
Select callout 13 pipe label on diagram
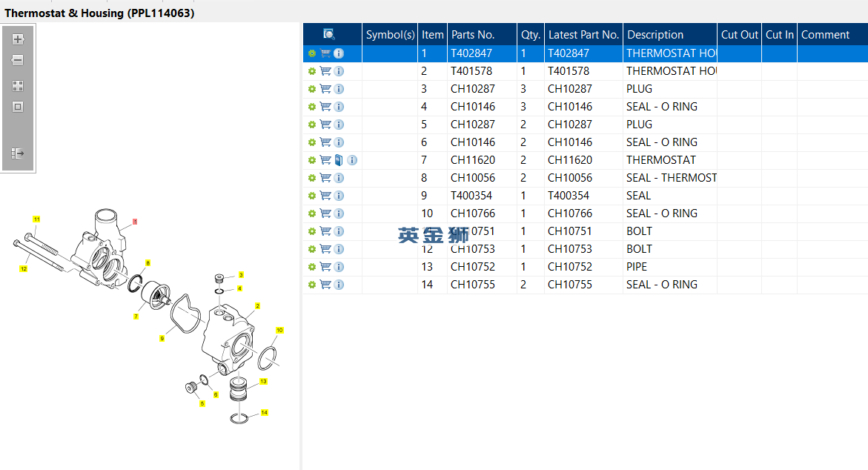(x=263, y=382)
